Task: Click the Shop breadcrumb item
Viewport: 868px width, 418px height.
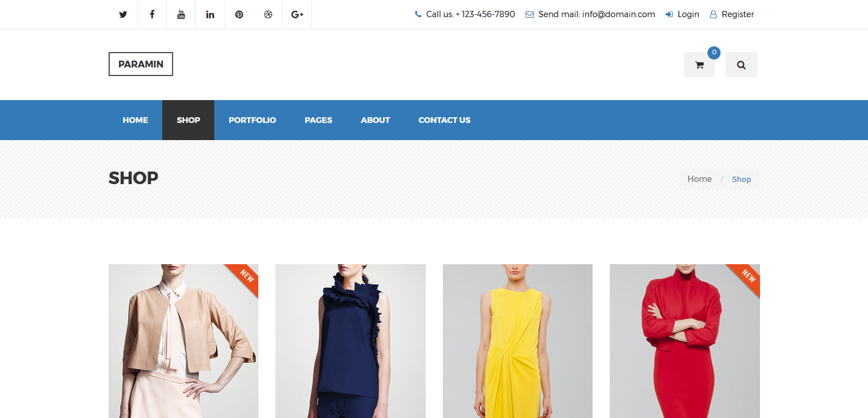Action: [x=741, y=180]
